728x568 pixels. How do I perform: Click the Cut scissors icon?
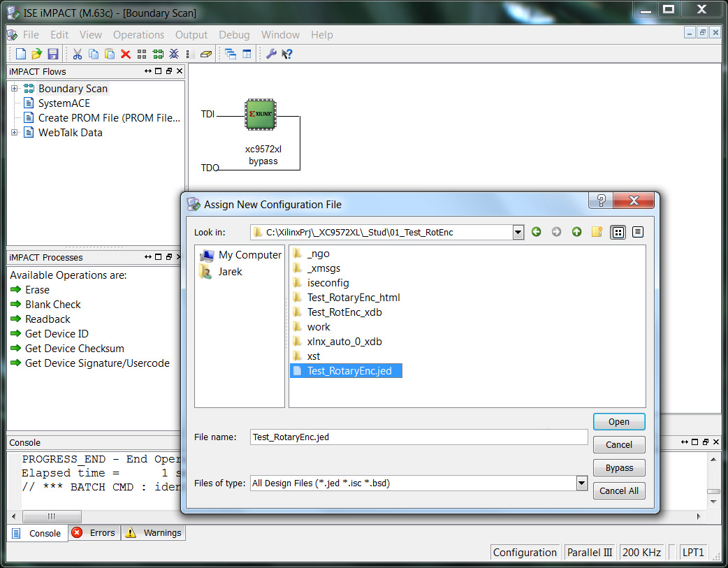[x=77, y=54]
